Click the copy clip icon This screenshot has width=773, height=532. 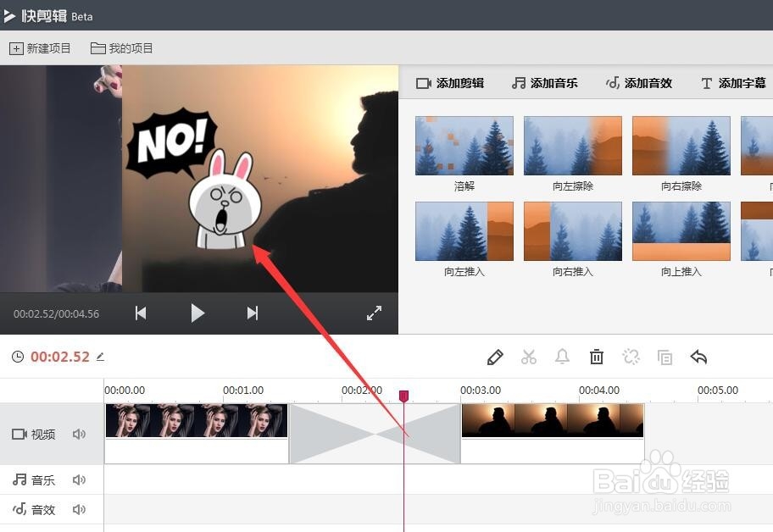665,357
